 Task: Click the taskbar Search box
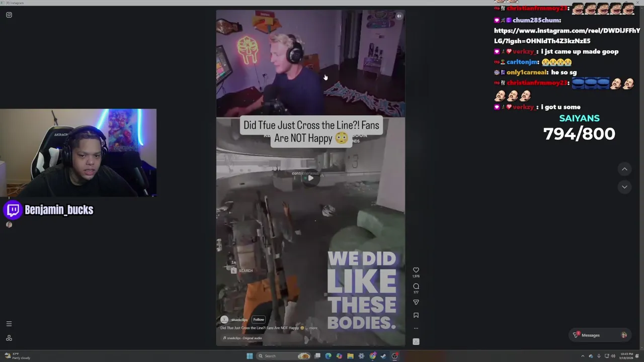pyautogui.click(x=283, y=356)
